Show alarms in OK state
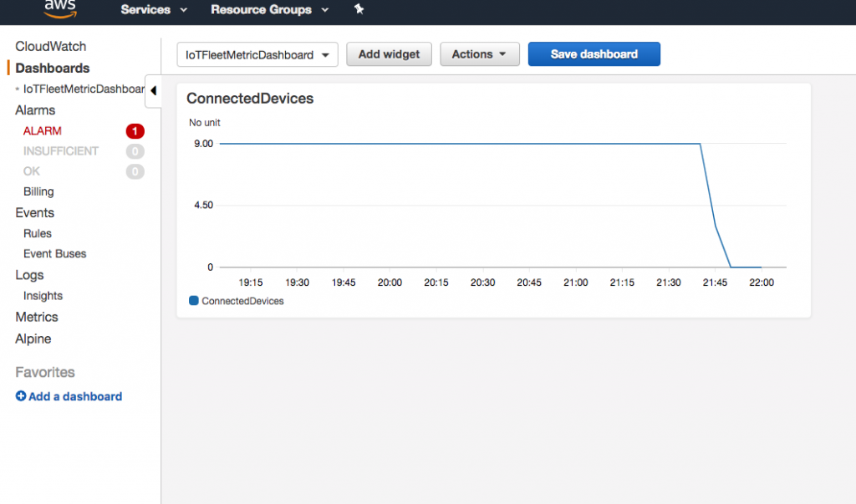 tap(31, 171)
